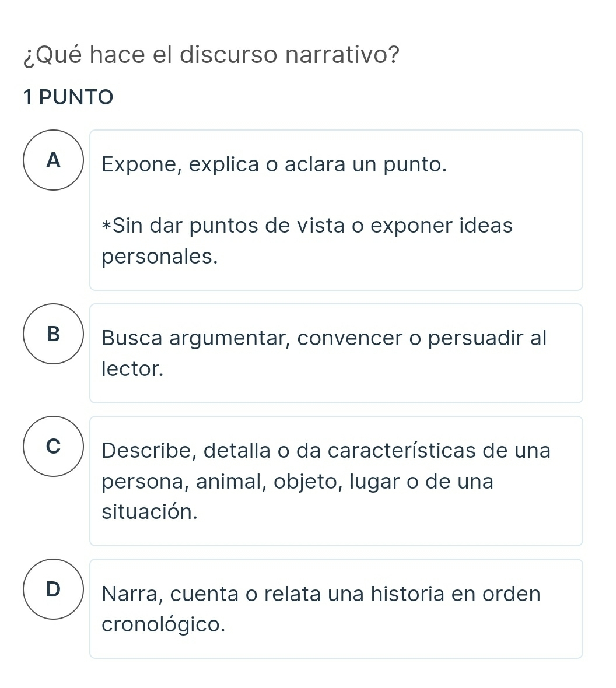Choose answer 'Expone, explica o aclara un punto'
The image size is (616, 688).
click(x=274, y=165)
